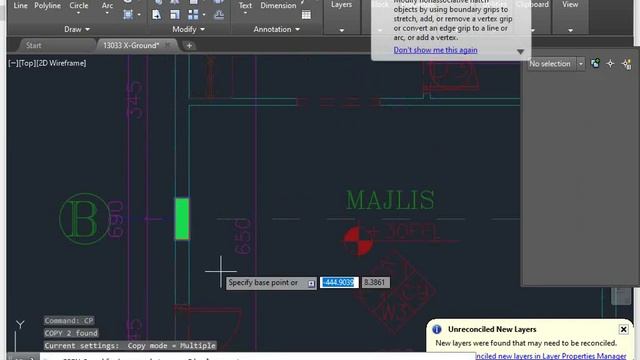Screen dimensions: 640x360
Task: Click the Table icon in the Annotation panel
Action: pos(306,15)
